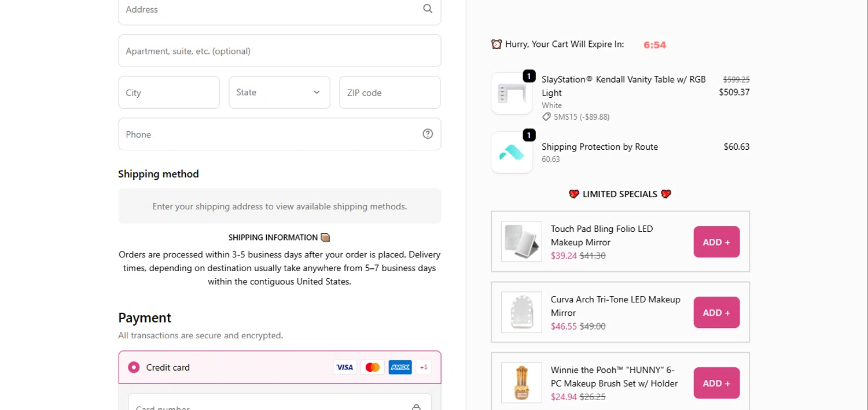Click the City input field
Viewport: 868px width, 410px height.
169,93
